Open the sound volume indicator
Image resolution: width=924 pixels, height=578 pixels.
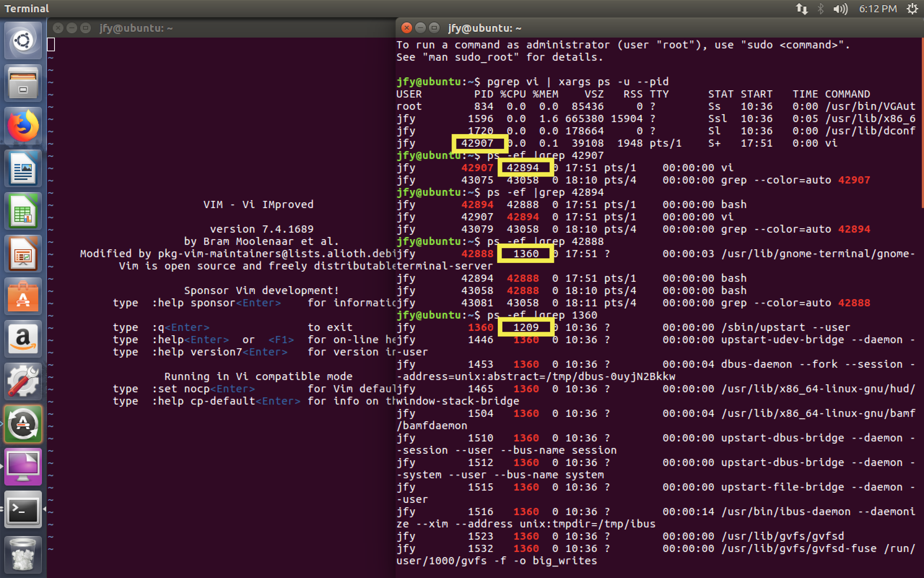coord(840,8)
